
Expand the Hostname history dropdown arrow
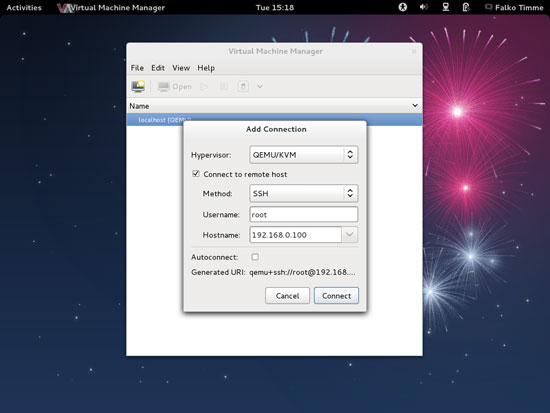(349, 235)
